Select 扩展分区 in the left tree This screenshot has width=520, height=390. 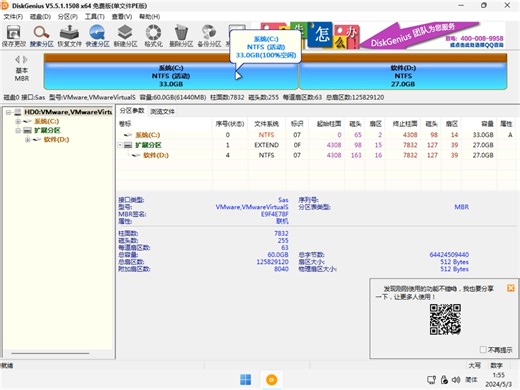(x=47, y=130)
